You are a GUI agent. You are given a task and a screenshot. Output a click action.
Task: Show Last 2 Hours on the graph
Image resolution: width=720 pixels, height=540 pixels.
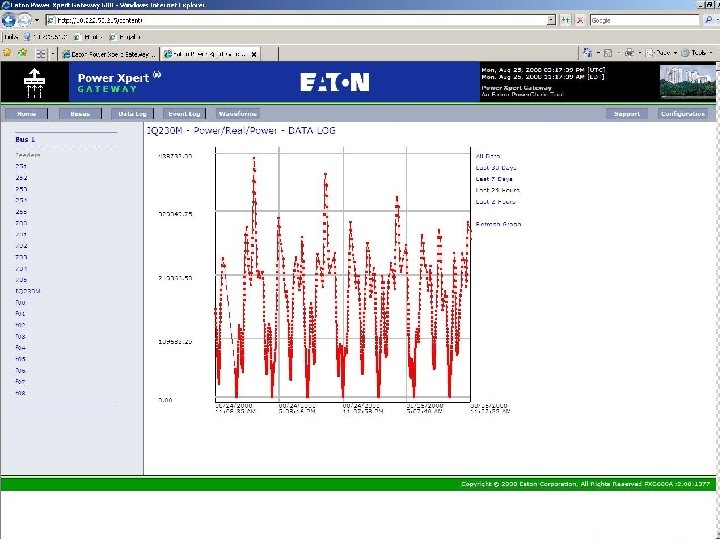[495, 202]
